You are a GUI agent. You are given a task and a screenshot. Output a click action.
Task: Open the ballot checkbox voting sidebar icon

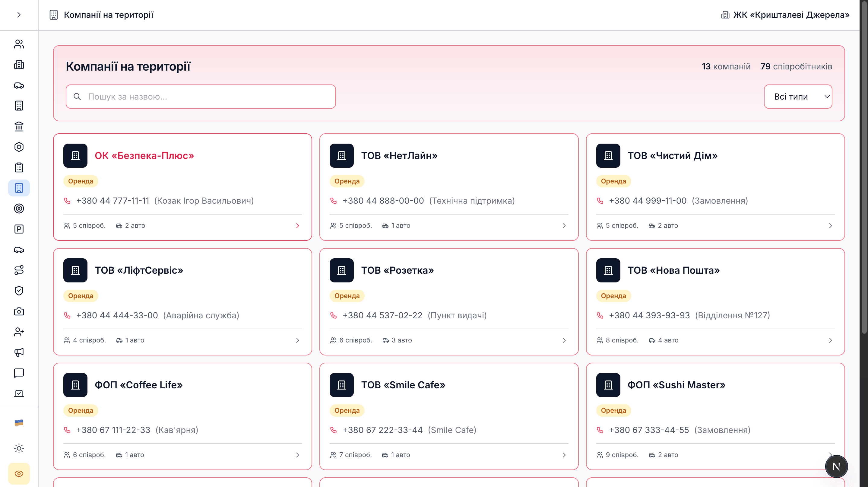(x=19, y=394)
